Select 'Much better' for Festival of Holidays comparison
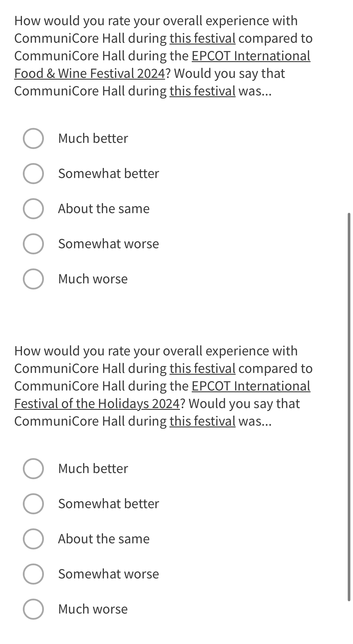The image size is (353, 644). [x=33, y=469]
